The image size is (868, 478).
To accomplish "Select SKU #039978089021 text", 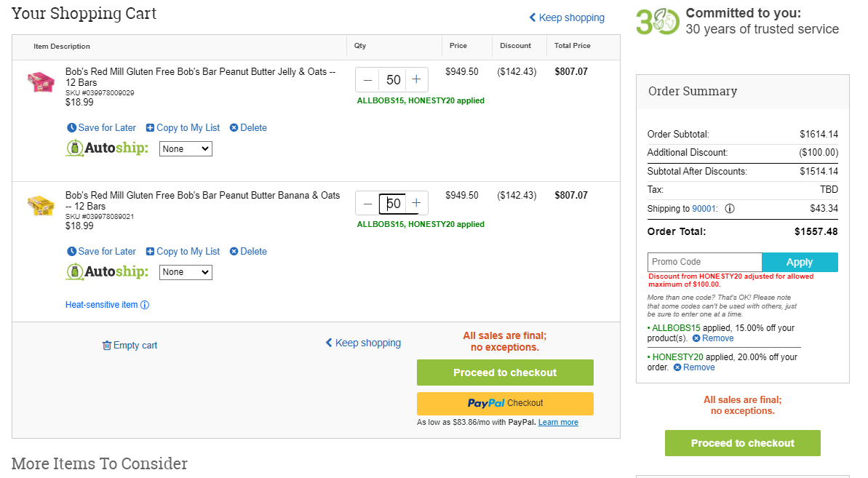I will [x=100, y=216].
